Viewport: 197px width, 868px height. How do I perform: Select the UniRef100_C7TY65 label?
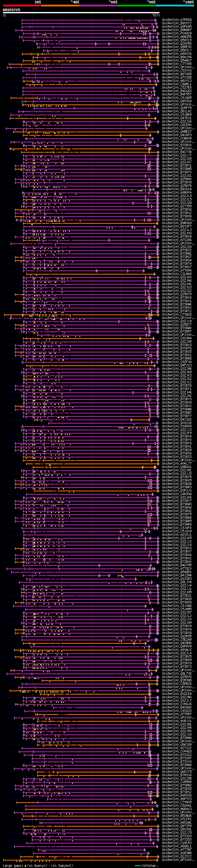177,64
